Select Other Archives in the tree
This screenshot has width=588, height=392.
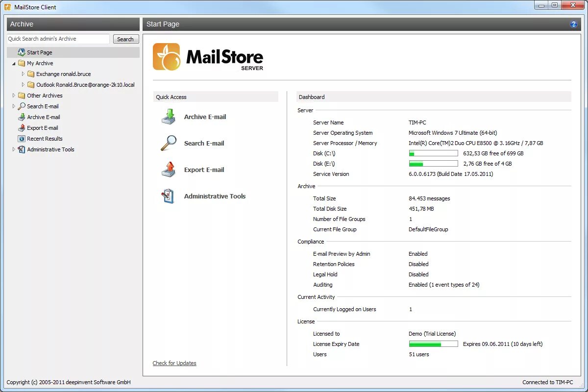[45, 96]
